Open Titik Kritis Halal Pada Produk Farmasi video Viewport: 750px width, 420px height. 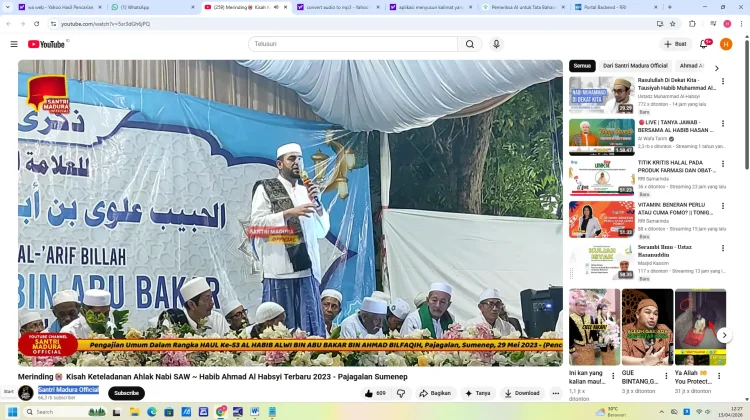(602, 177)
